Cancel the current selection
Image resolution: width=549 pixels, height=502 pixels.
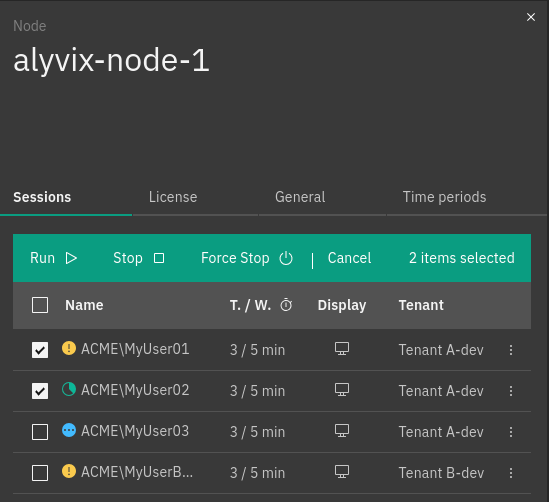(x=349, y=258)
